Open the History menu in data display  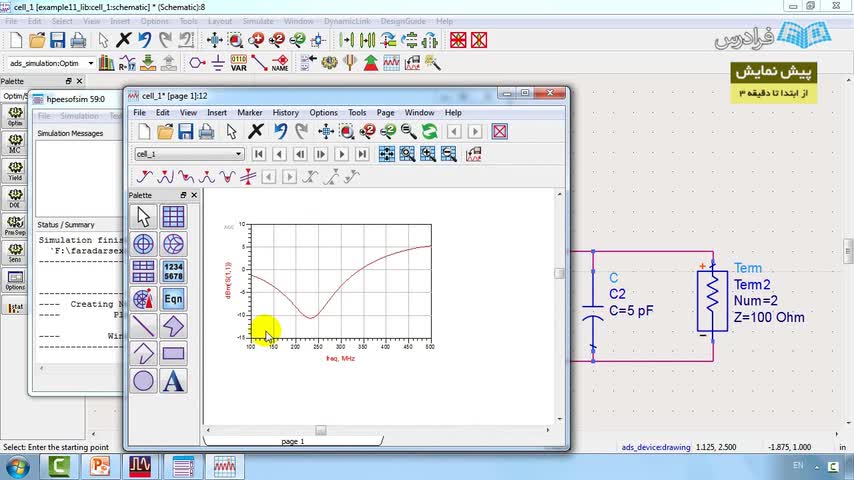[x=285, y=112]
